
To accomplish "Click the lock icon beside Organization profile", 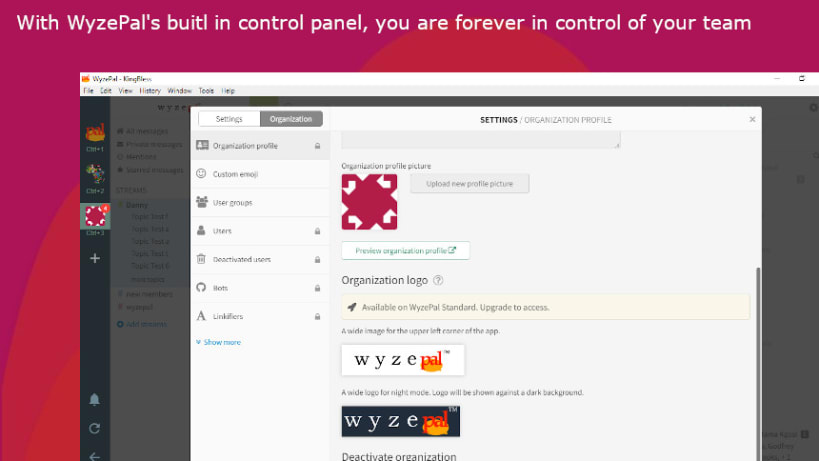I will click(317, 146).
